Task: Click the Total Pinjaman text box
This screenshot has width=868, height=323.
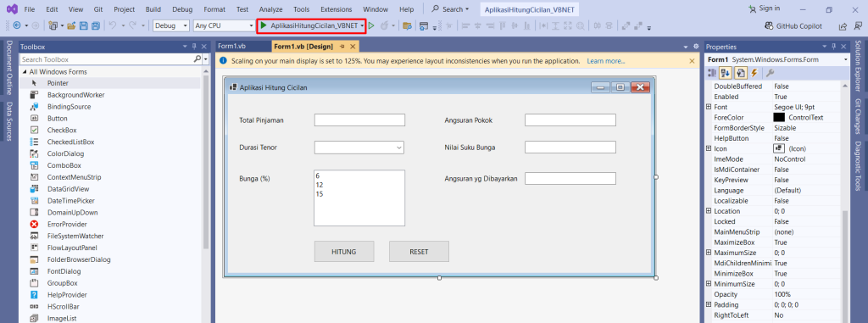Action: coord(359,120)
